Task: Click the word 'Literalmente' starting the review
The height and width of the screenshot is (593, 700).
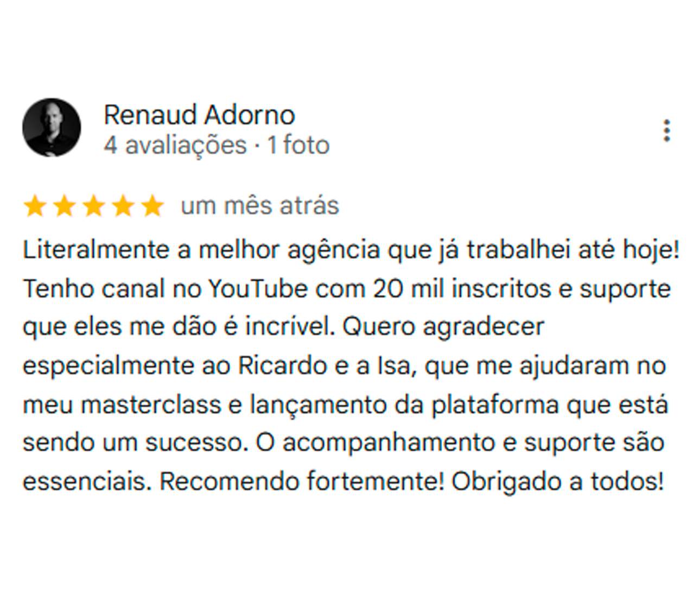Action: point(97,250)
